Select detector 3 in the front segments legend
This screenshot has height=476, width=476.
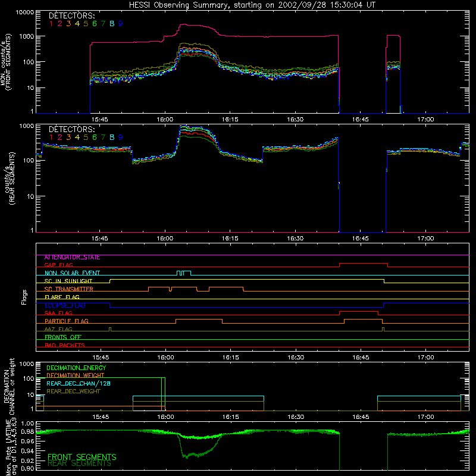(68, 24)
